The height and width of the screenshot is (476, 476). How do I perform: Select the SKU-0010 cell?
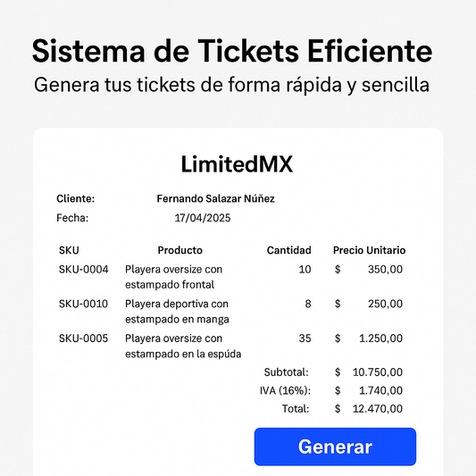point(83,304)
